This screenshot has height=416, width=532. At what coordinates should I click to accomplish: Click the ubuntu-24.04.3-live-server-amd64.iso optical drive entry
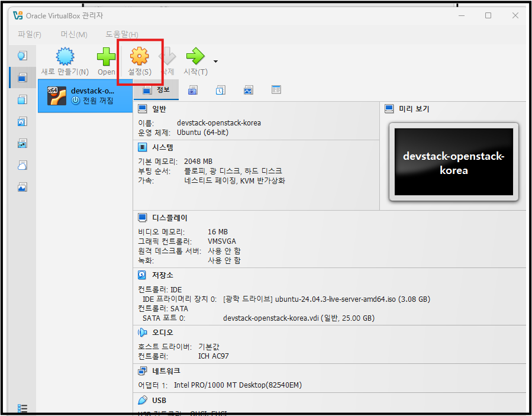(x=327, y=299)
